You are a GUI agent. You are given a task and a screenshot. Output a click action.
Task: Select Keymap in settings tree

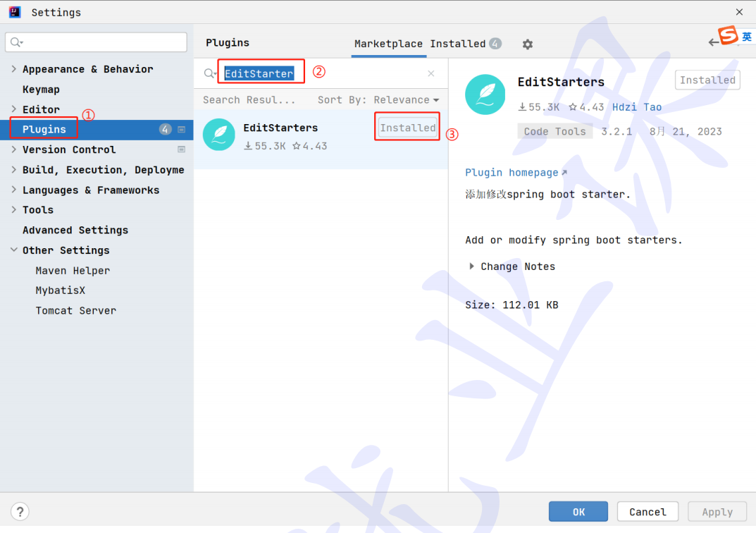41,90
